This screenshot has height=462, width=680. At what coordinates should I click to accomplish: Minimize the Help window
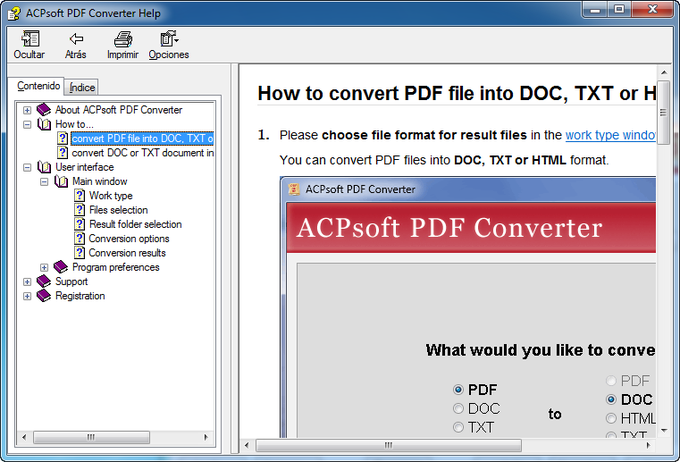pos(595,9)
